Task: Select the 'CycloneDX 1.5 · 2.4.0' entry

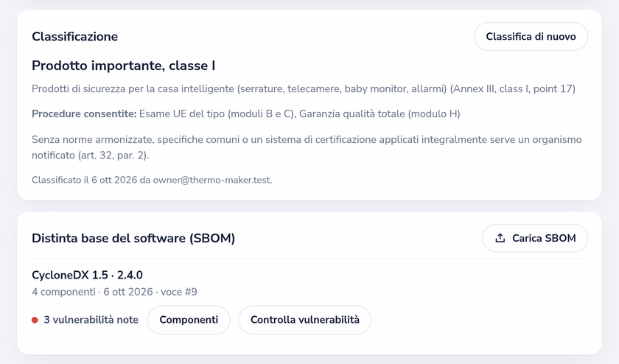Action: tap(87, 275)
